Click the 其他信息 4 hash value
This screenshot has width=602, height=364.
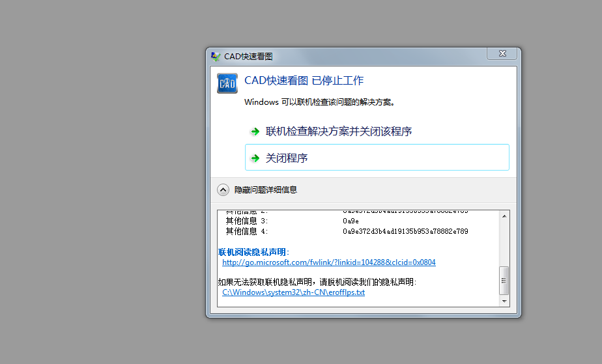pyautogui.click(x=405, y=231)
